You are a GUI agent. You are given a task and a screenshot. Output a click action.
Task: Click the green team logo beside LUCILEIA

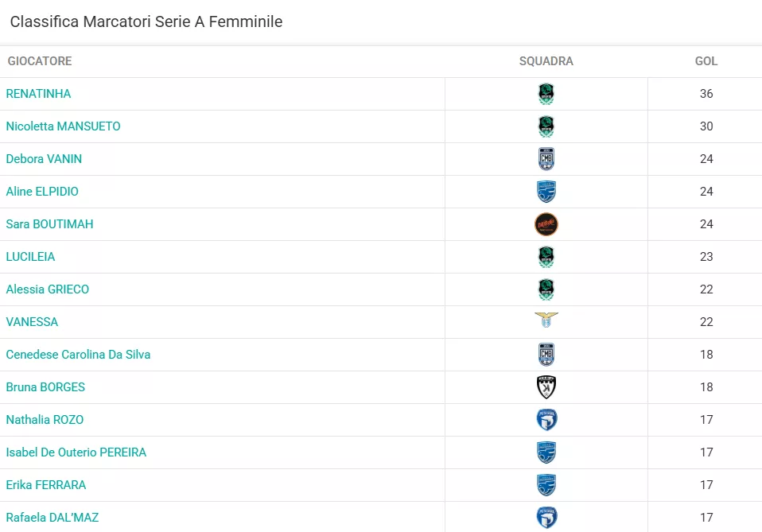pos(546,257)
